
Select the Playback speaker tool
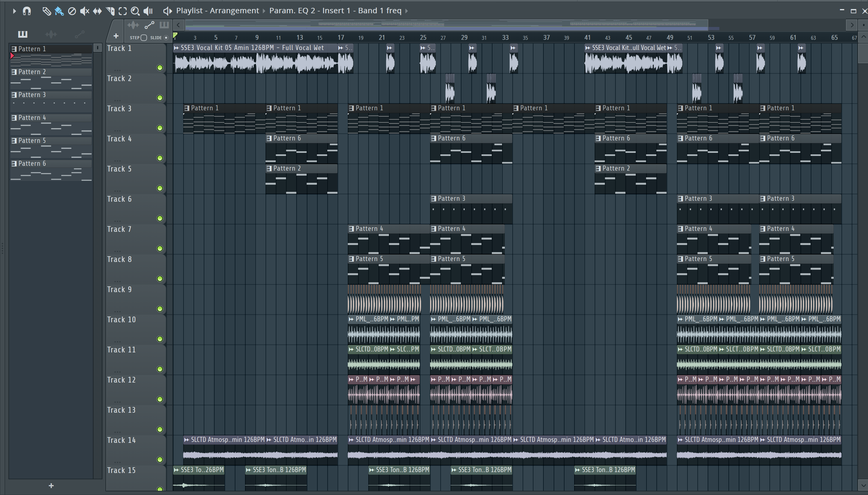pos(148,11)
